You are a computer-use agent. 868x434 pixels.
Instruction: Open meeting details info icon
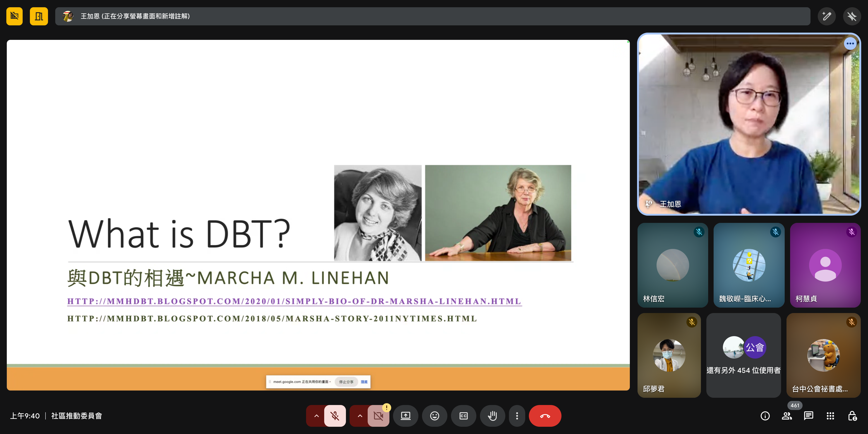pyautogui.click(x=765, y=416)
